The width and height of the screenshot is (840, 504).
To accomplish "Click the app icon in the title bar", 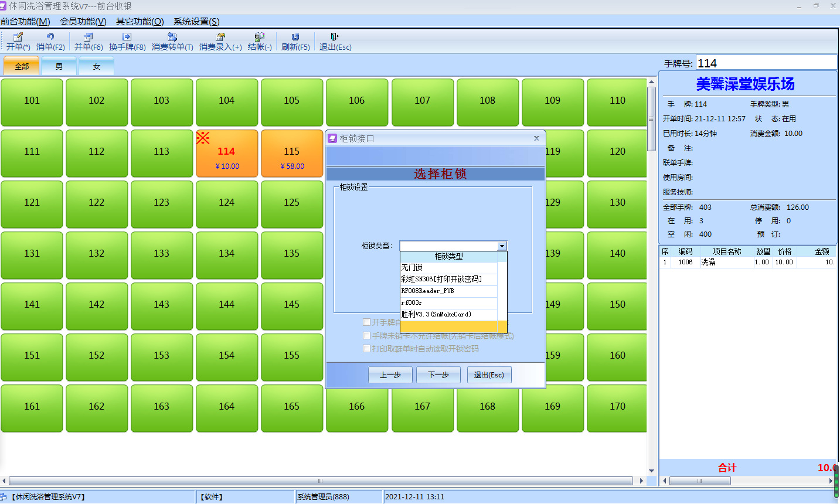I will [x=3, y=6].
